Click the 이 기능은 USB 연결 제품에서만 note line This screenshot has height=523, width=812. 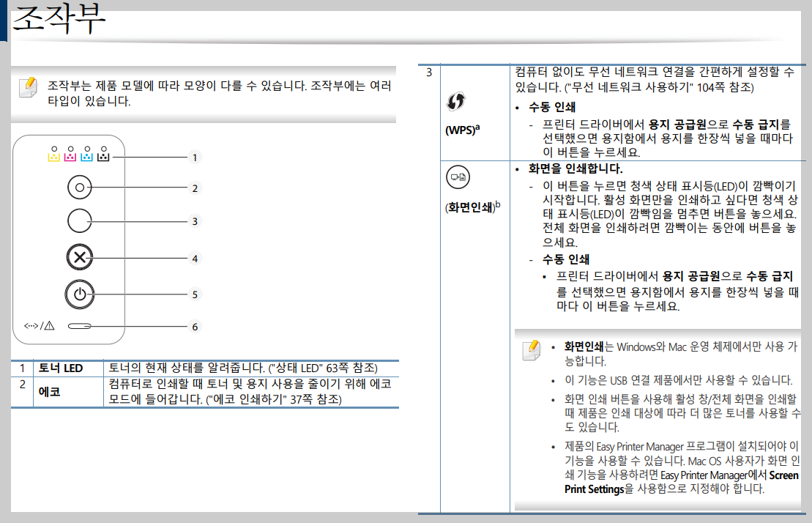click(x=679, y=381)
